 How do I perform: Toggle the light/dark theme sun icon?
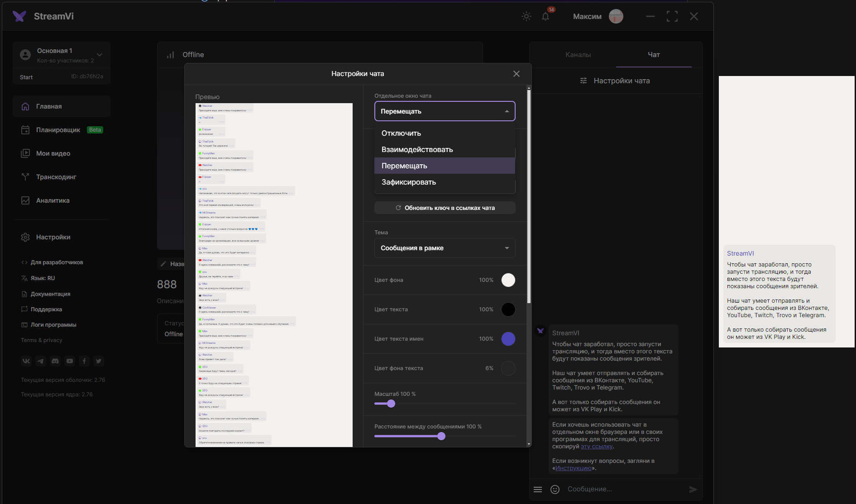[526, 16]
